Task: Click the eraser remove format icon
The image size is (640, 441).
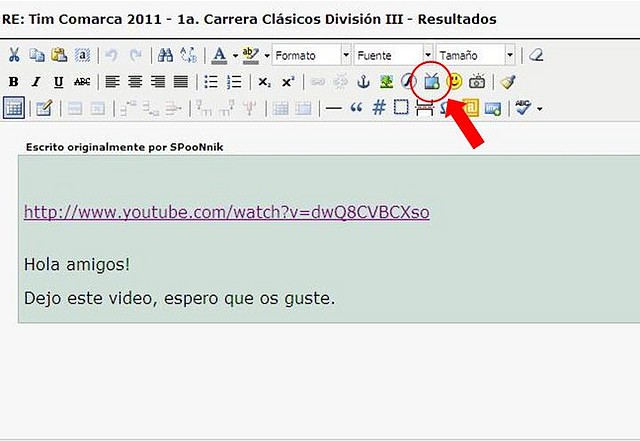Action: point(536,55)
